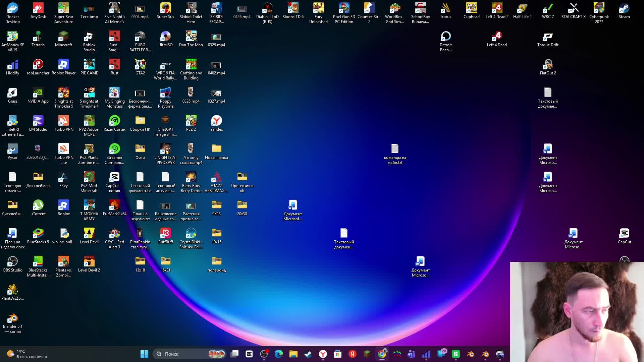Open Microsoft Edge from the taskbar
This screenshot has width=644, height=362.
(x=279, y=354)
